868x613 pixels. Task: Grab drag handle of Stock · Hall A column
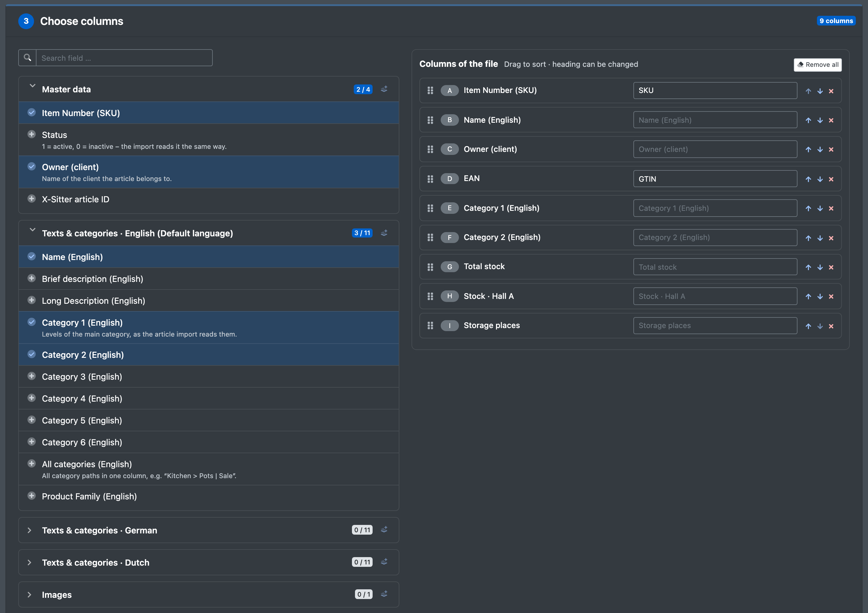[x=430, y=296]
